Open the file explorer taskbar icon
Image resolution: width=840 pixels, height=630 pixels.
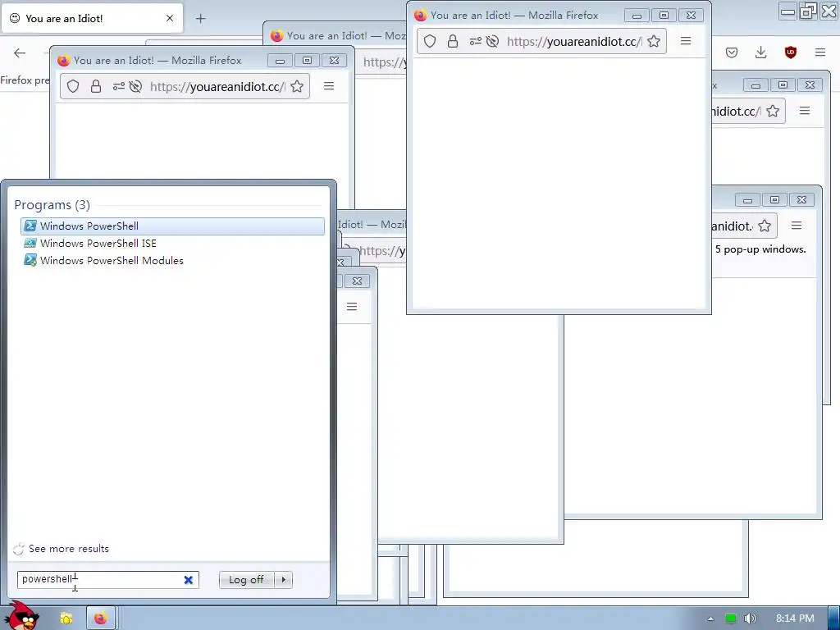click(x=66, y=619)
